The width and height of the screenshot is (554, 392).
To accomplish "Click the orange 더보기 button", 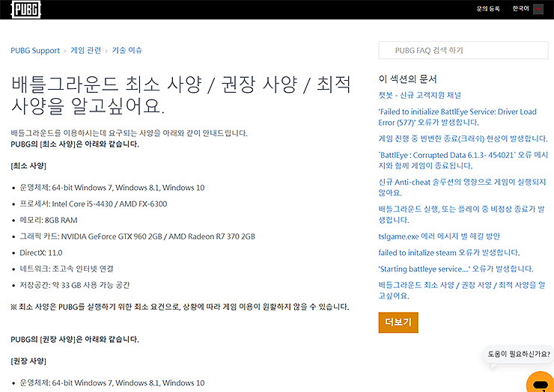I will pos(398,322).
